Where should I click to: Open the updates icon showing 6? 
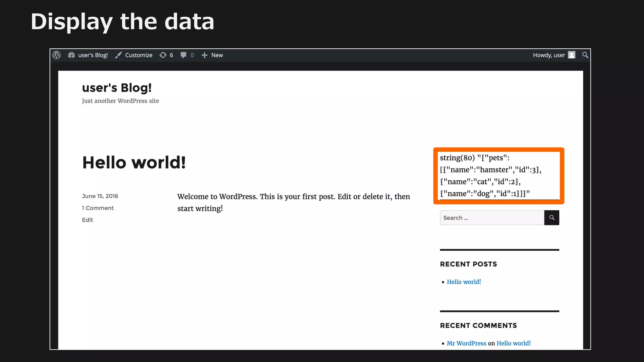click(166, 55)
